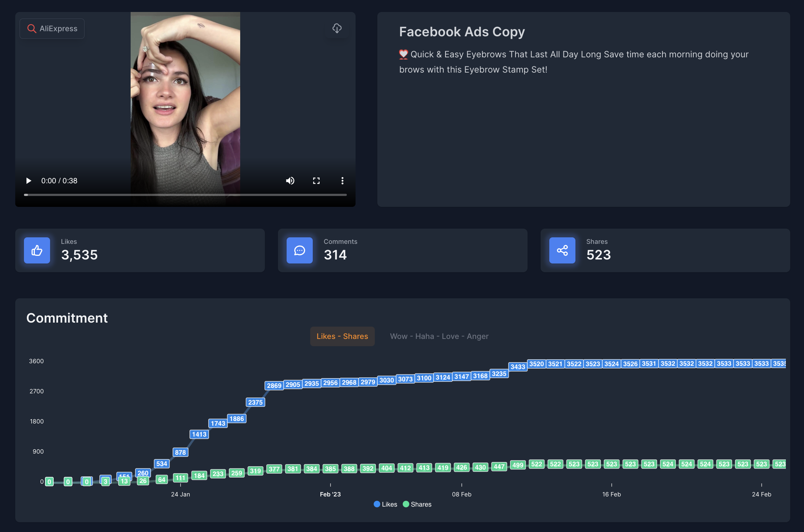Screen dimensions: 804x532
Task: Click the Comments speech bubble icon
Action: pyautogui.click(x=300, y=250)
